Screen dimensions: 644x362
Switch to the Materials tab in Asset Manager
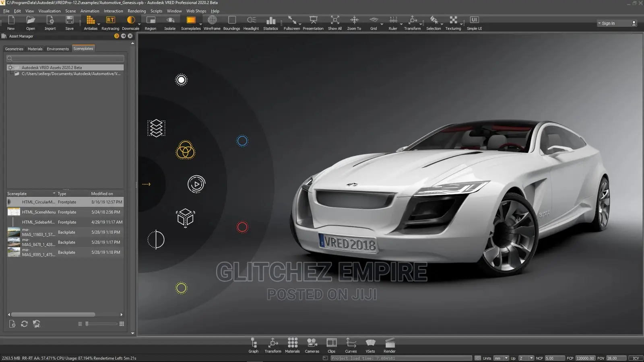[x=35, y=49]
